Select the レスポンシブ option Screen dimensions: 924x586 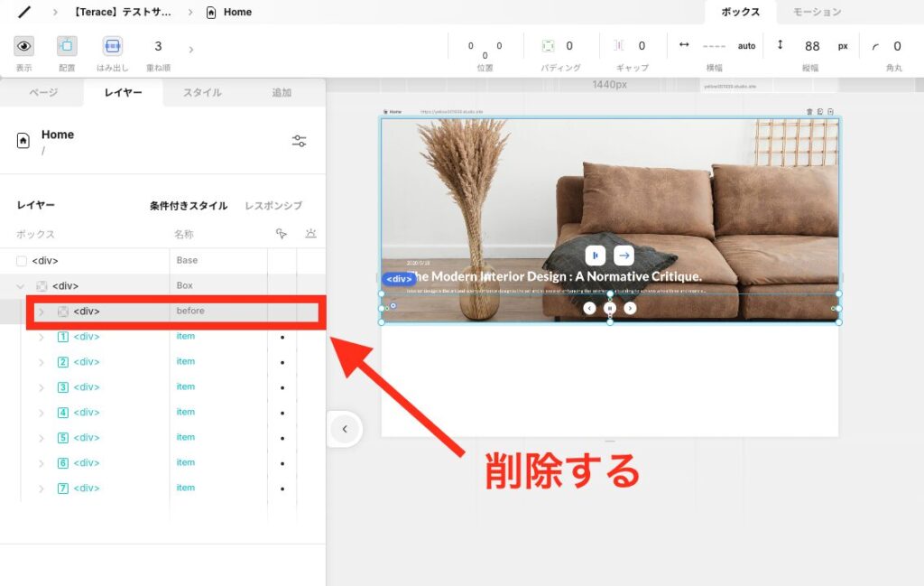pyautogui.click(x=273, y=206)
